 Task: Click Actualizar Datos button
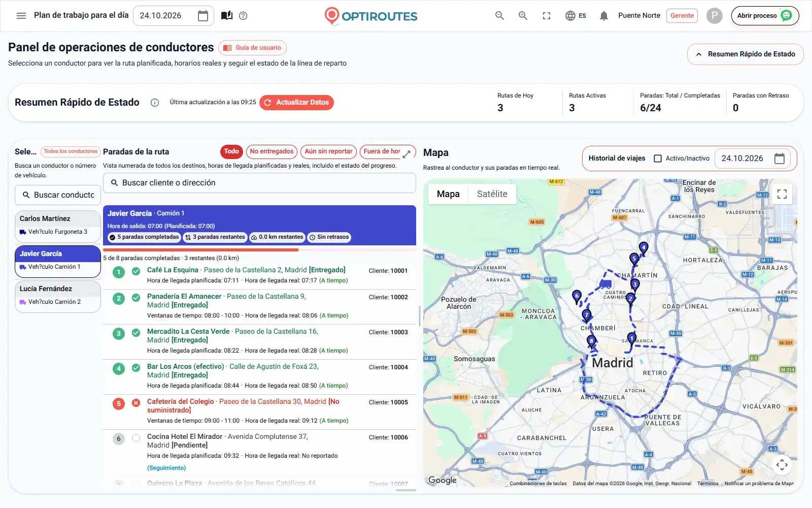pyautogui.click(x=296, y=103)
